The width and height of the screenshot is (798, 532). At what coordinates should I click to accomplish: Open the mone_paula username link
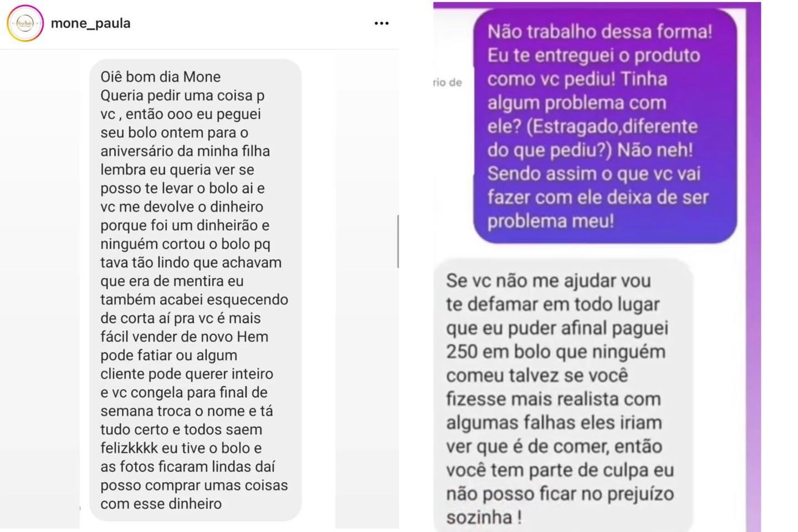tap(90, 23)
